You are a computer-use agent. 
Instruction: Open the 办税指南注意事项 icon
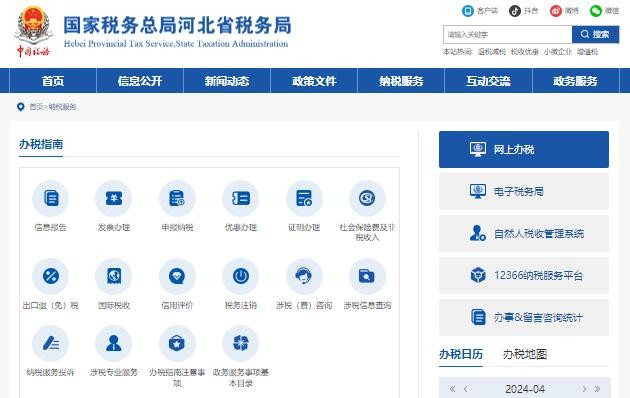click(177, 343)
